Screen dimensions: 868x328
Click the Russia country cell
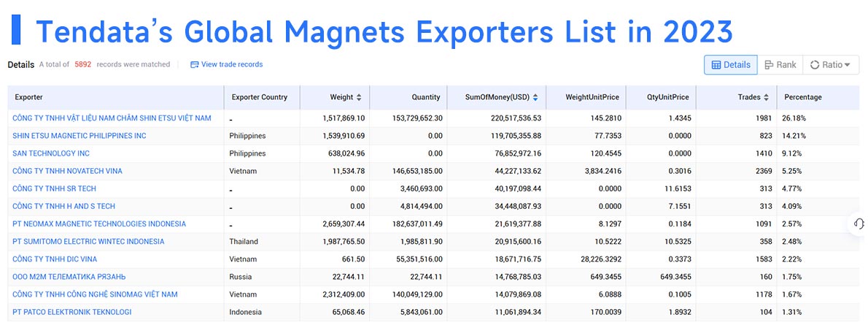pos(241,276)
